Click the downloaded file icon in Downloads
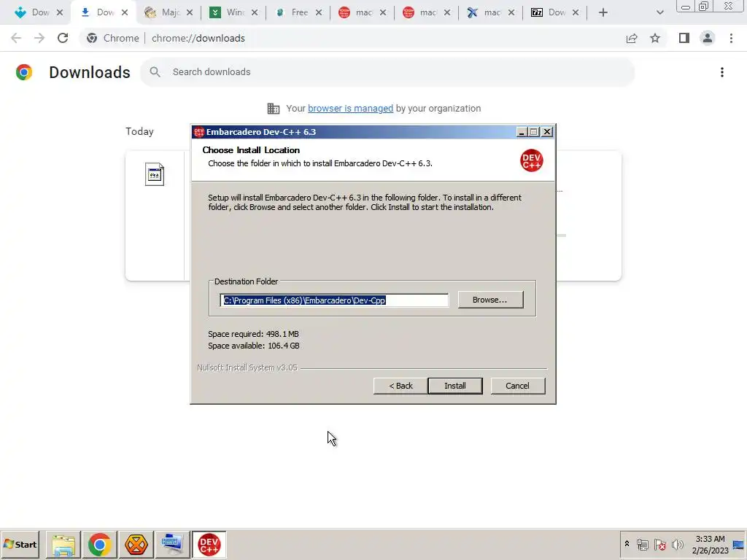 (155, 174)
